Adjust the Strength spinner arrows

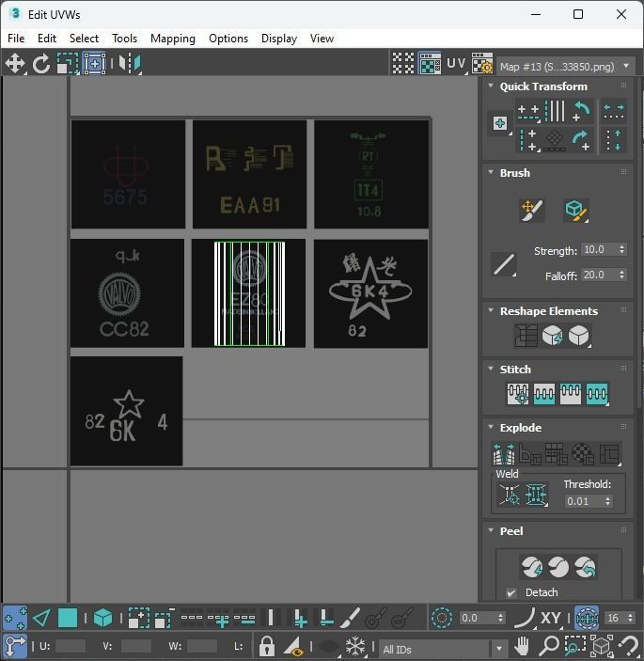point(622,249)
